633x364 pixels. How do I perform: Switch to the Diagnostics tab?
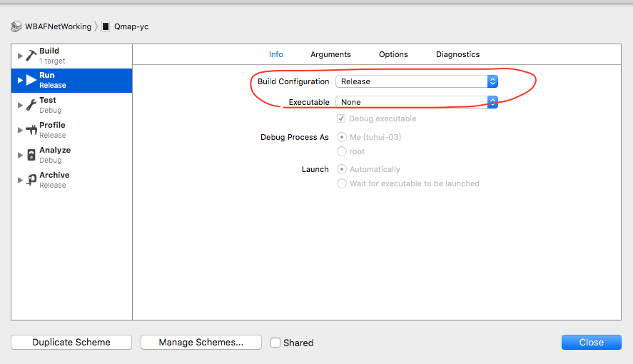tap(457, 54)
